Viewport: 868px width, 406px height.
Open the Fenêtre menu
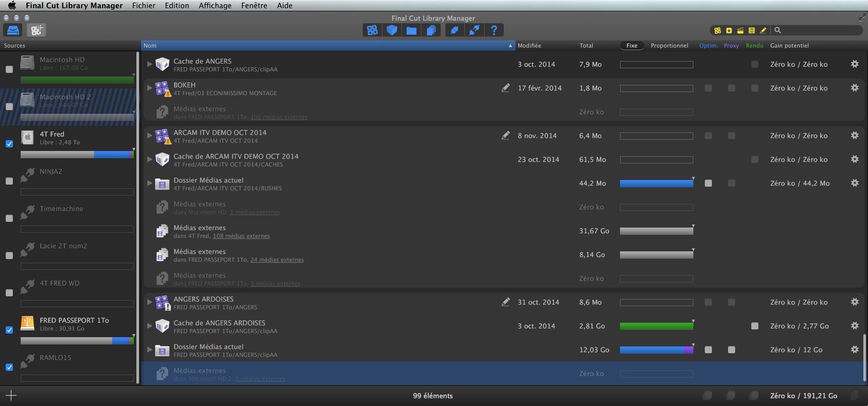click(254, 6)
